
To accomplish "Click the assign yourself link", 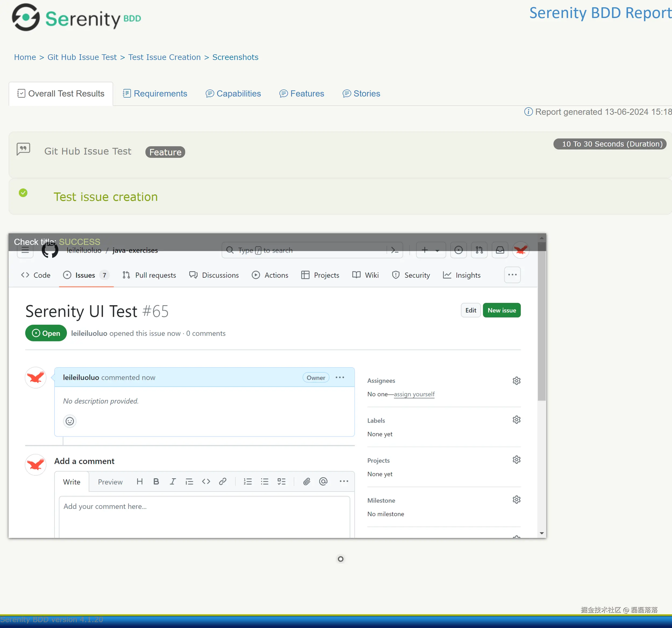I will click(414, 394).
